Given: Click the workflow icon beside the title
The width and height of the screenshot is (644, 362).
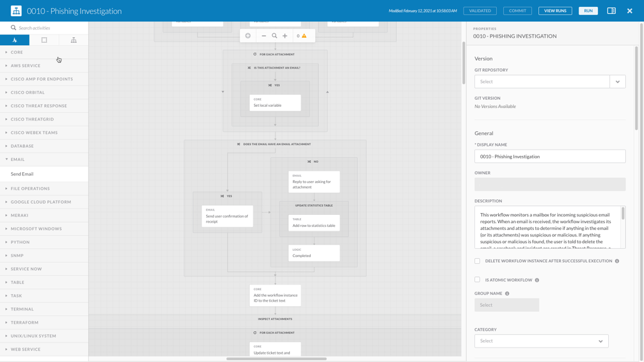Looking at the screenshot, I should coord(16,11).
